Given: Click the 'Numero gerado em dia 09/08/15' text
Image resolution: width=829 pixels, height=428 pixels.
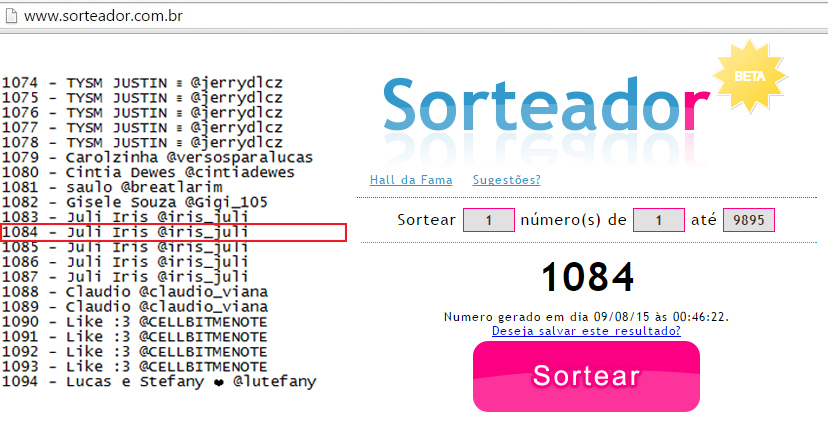Looking at the screenshot, I should click(586, 317).
